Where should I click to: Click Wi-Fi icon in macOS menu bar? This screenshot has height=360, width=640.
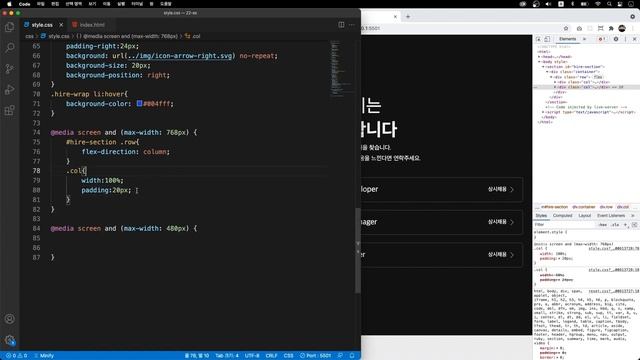[x=598, y=4]
